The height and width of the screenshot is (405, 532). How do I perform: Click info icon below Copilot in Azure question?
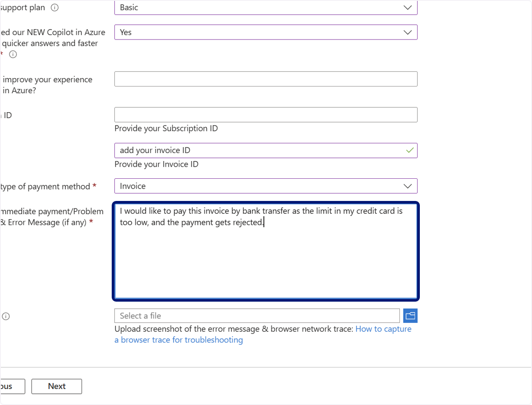coord(13,55)
